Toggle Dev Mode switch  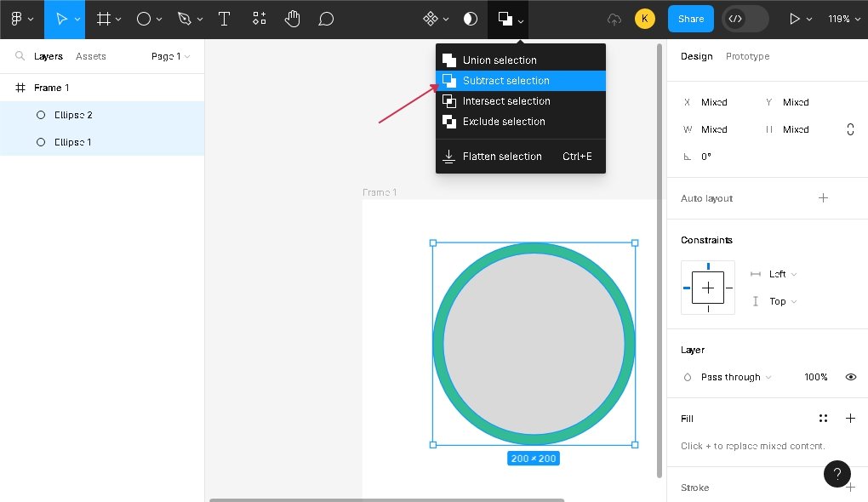745,19
